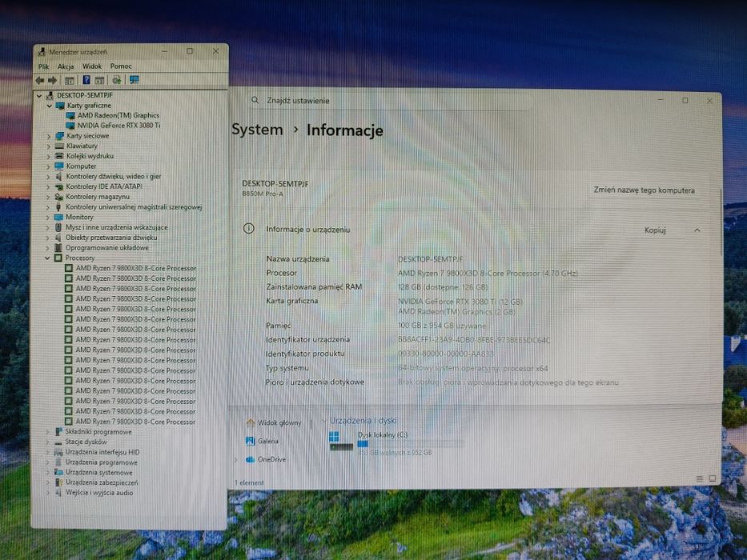Image resolution: width=747 pixels, height=560 pixels.
Task: Click the forward arrow in Device Manager toolbar
Action: point(53,80)
